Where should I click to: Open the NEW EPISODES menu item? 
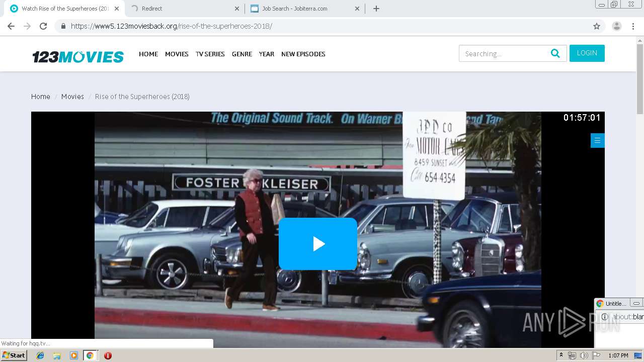pos(303,54)
